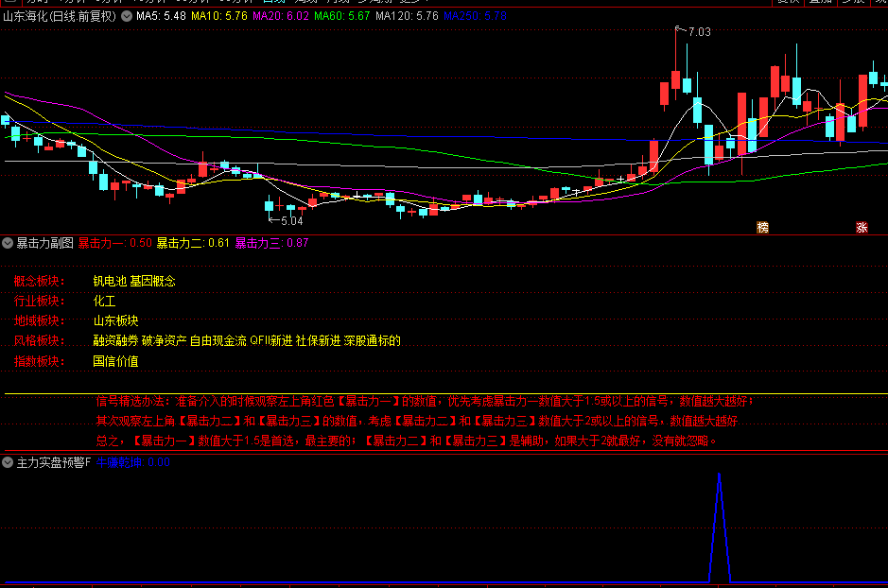Viewport: 888px width, 588px height.
Task: Click the 基因概念 concept tag
Action: (x=153, y=282)
